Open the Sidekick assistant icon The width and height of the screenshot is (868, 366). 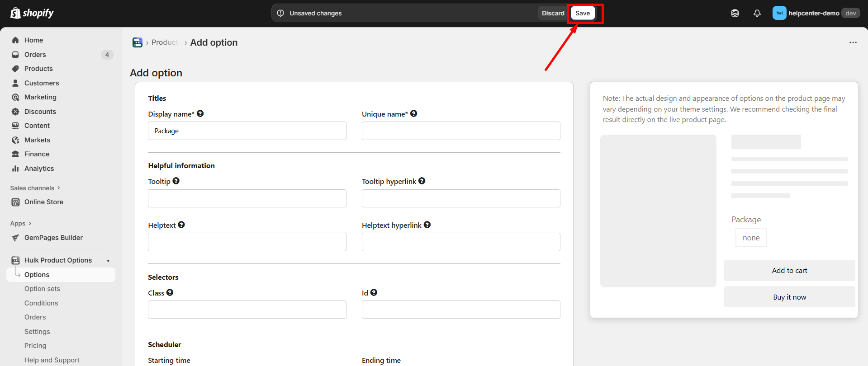735,13
